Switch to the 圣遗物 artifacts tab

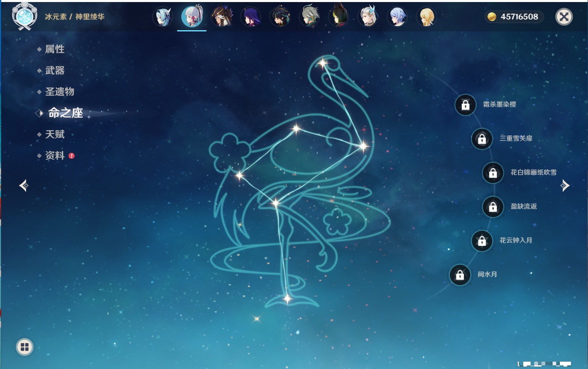pos(59,92)
